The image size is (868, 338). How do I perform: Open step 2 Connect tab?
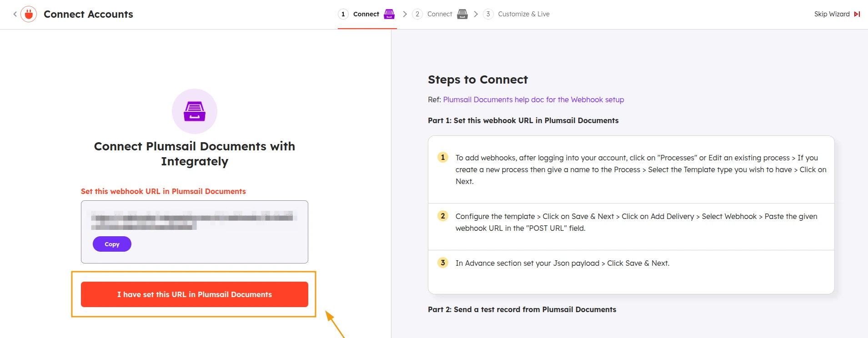pos(440,14)
